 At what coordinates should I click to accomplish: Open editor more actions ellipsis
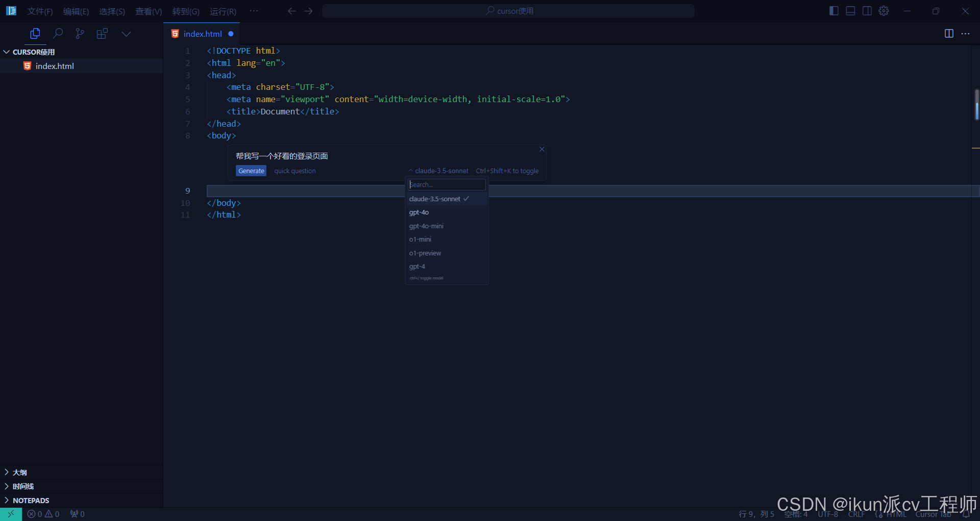(965, 34)
